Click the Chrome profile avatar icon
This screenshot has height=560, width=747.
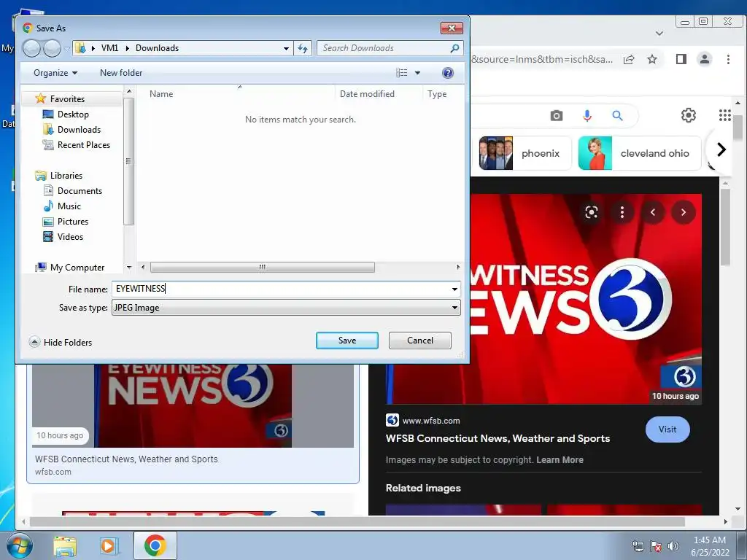tap(704, 60)
